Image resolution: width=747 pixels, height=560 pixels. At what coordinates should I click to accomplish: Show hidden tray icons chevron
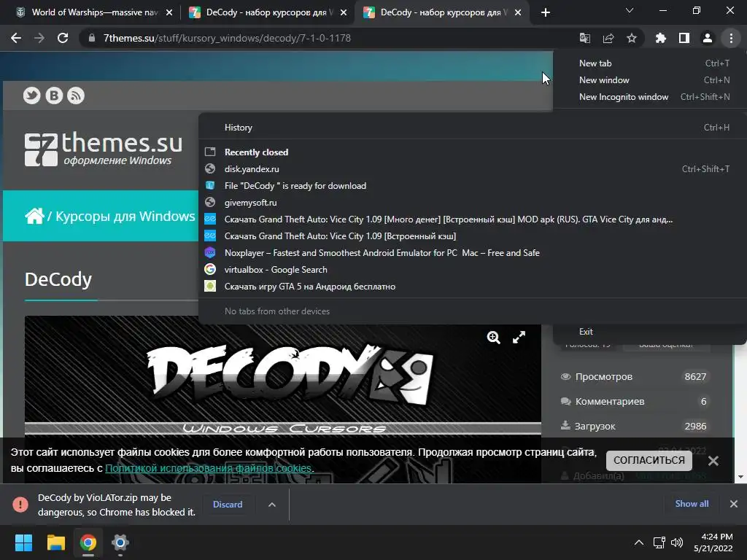coord(639,542)
